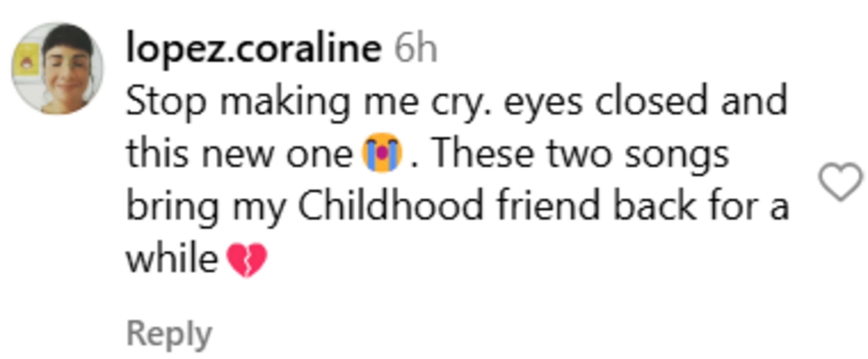868x359 pixels.
Task: Click the broken heart emoji
Action: tap(247, 259)
